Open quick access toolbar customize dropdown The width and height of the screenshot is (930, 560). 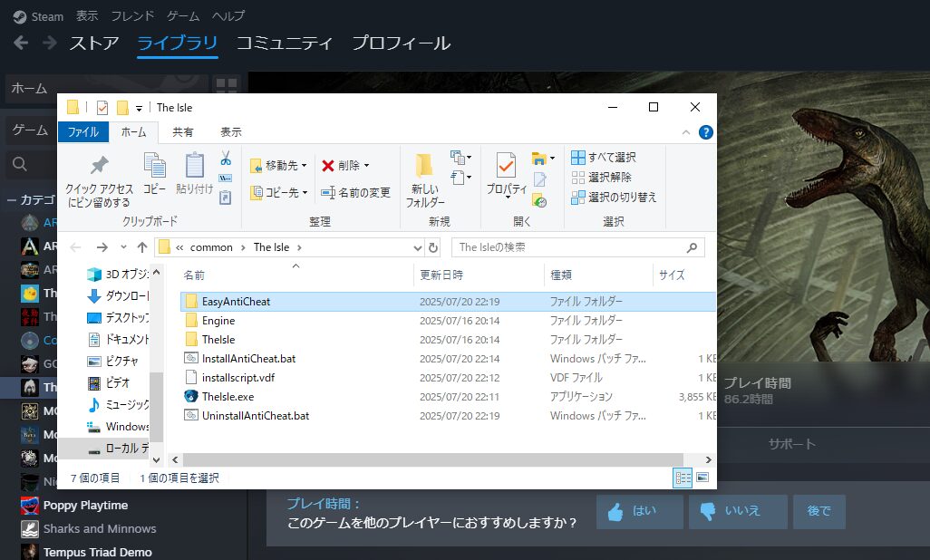coord(139,108)
